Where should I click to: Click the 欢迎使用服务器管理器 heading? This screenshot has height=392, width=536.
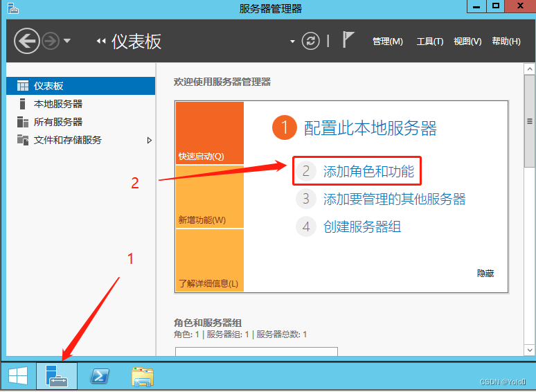pyautogui.click(x=222, y=82)
